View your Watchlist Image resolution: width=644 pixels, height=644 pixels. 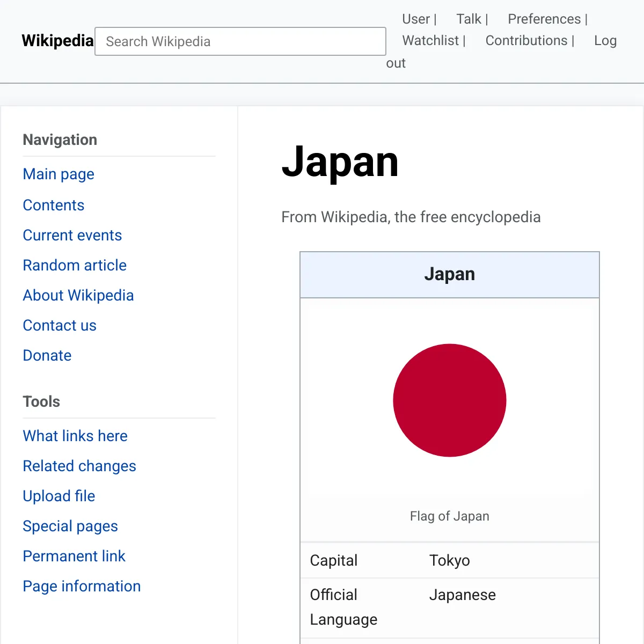point(430,40)
